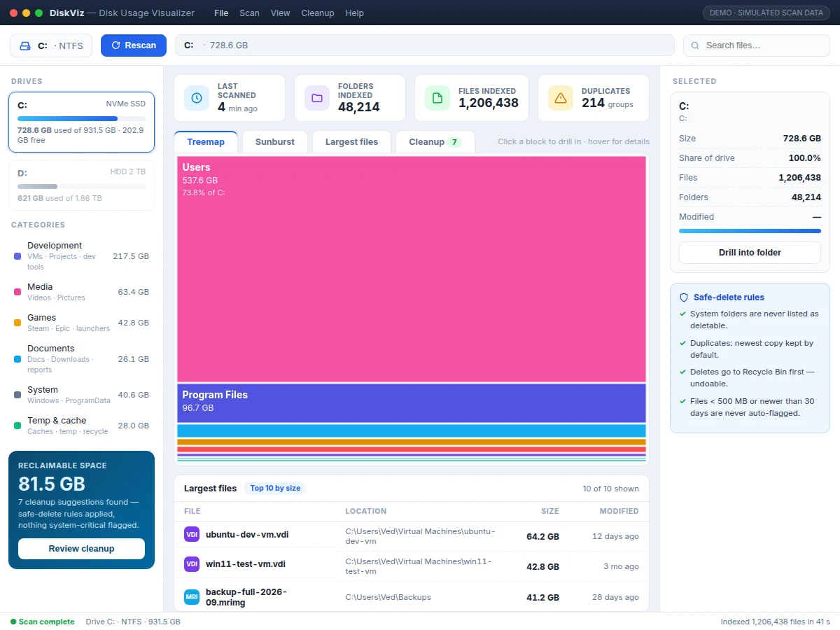Click Drill into folder button
This screenshot has width=840, height=630.
pos(750,253)
